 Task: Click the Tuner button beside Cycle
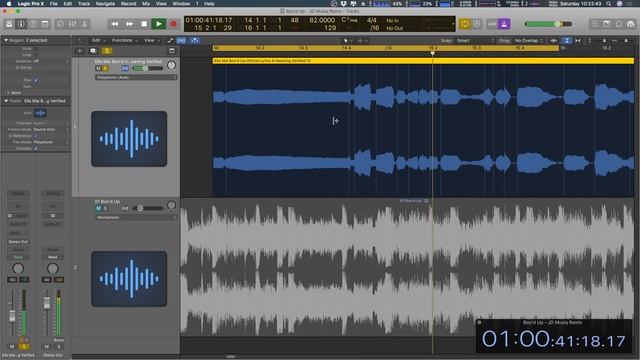click(x=477, y=24)
